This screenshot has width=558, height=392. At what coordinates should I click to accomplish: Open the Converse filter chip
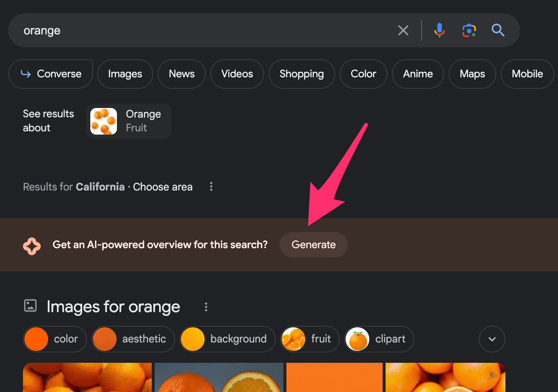point(51,74)
